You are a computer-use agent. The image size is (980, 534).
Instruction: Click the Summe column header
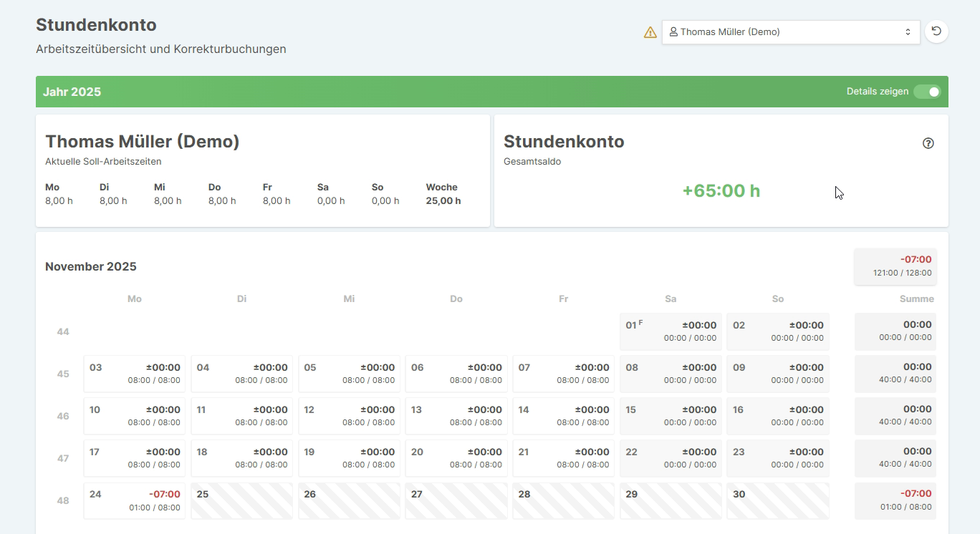(917, 298)
